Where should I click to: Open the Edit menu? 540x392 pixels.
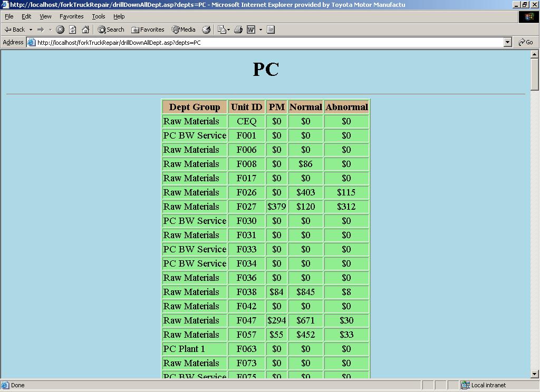[x=26, y=16]
